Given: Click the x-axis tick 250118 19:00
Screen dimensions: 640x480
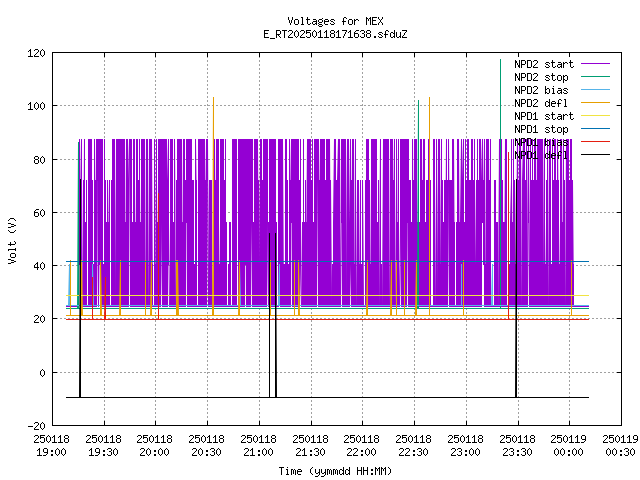Looking at the screenshot, I should coord(51,446).
